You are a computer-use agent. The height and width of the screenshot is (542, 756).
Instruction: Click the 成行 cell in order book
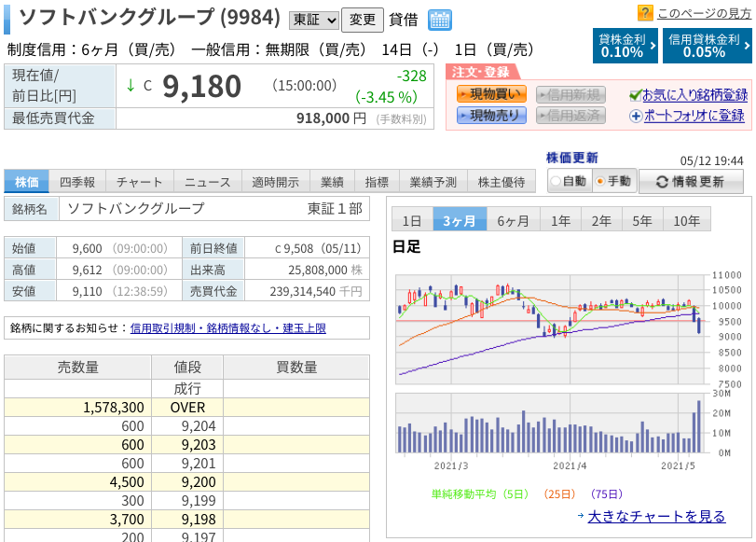click(x=187, y=388)
